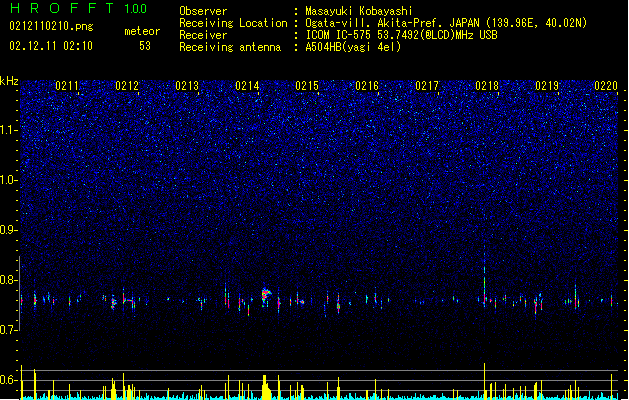Screen dimensions: 629x400
Task: Click the 0.8 frequency axis label
Action: pos(8,280)
